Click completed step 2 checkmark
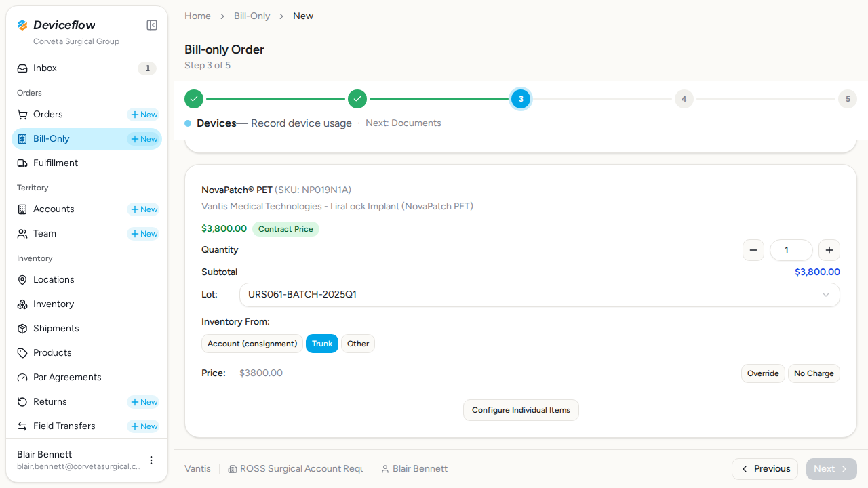Image resolution: width=868 pixels, height=488 pixels. click(x=357, y=99)
